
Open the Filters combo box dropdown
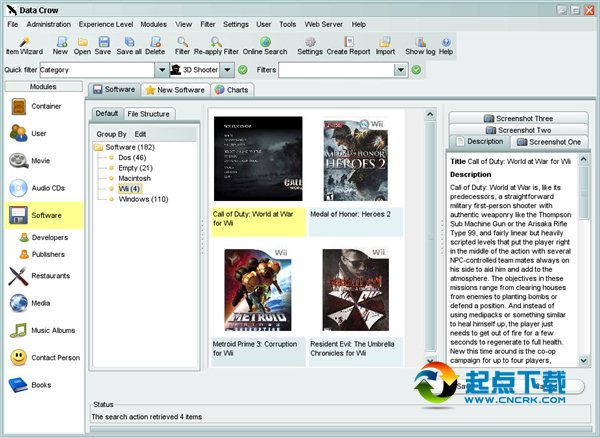(400, 70)
